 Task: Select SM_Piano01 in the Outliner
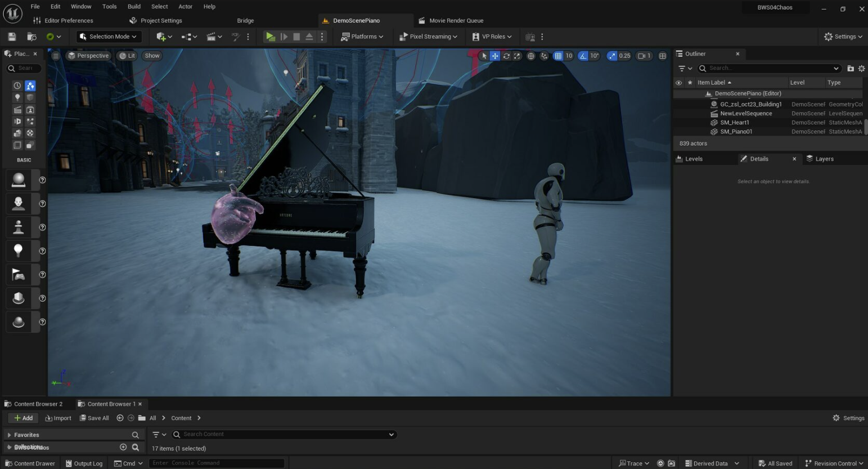(736, 131)
